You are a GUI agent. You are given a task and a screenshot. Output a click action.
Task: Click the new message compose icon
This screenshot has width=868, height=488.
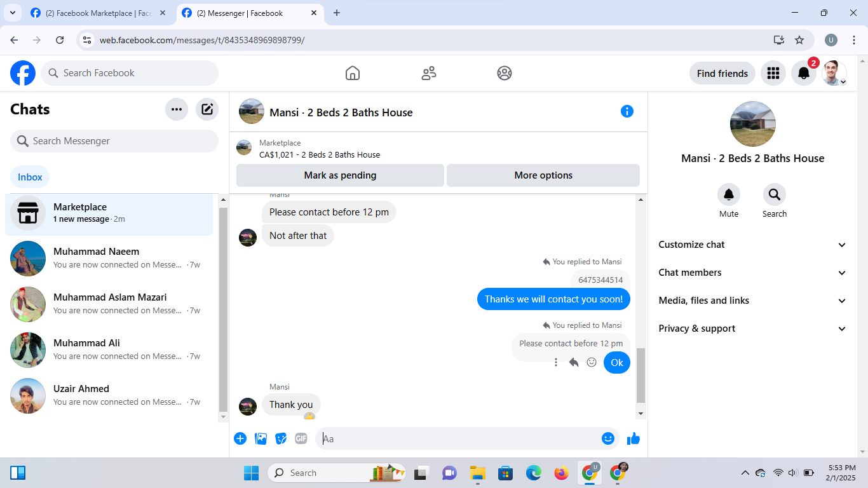tap(207, 109)
